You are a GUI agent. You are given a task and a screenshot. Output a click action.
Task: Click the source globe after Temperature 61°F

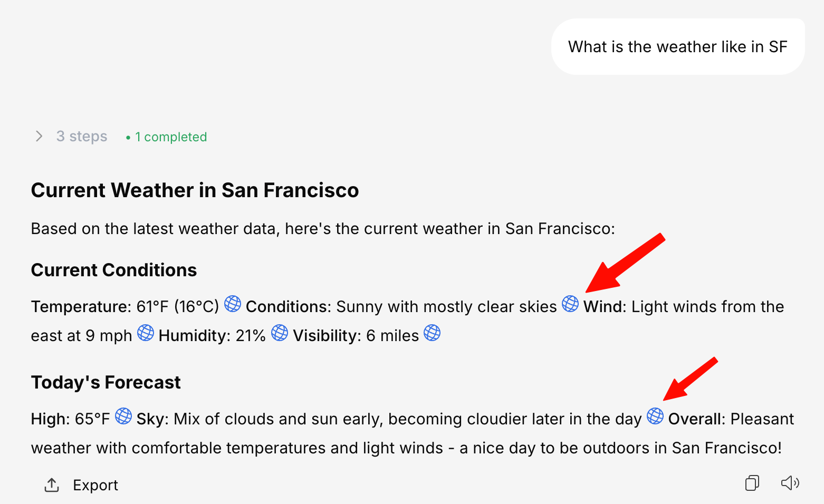(x=233, y=304)
